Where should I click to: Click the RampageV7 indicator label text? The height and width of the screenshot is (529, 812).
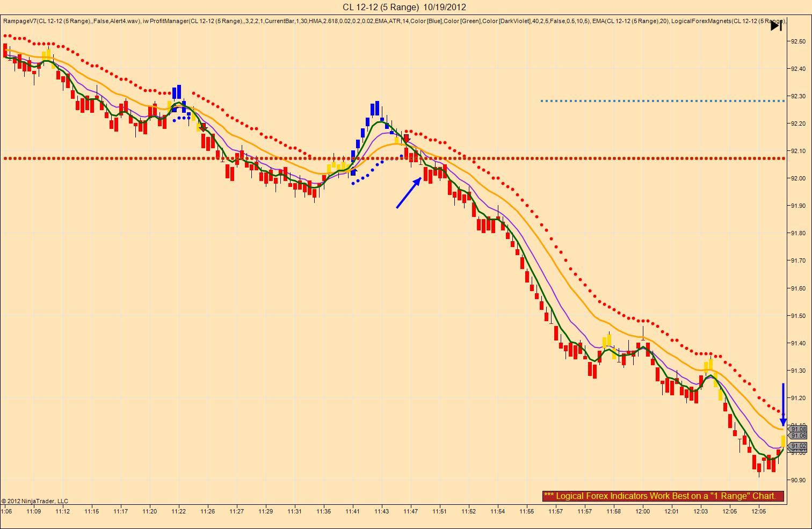click(73, 21)
